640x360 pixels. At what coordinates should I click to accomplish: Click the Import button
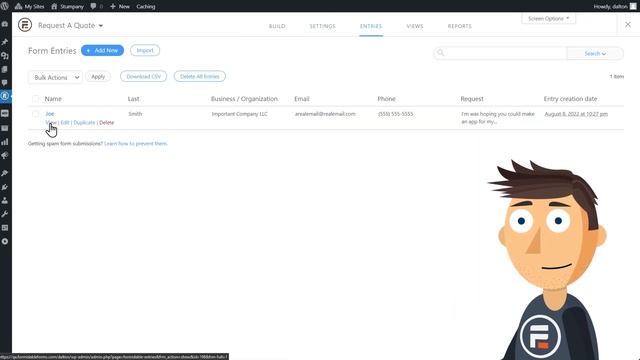(x=145, y=50)
